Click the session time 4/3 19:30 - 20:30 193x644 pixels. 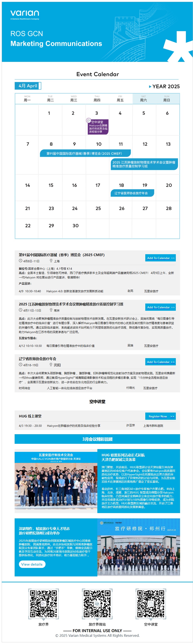point(30,426)
